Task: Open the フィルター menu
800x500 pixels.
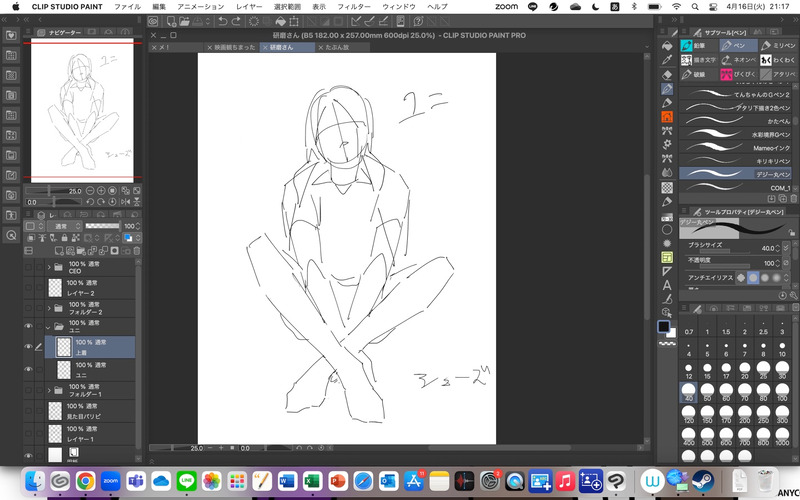Action: (353, 6)
